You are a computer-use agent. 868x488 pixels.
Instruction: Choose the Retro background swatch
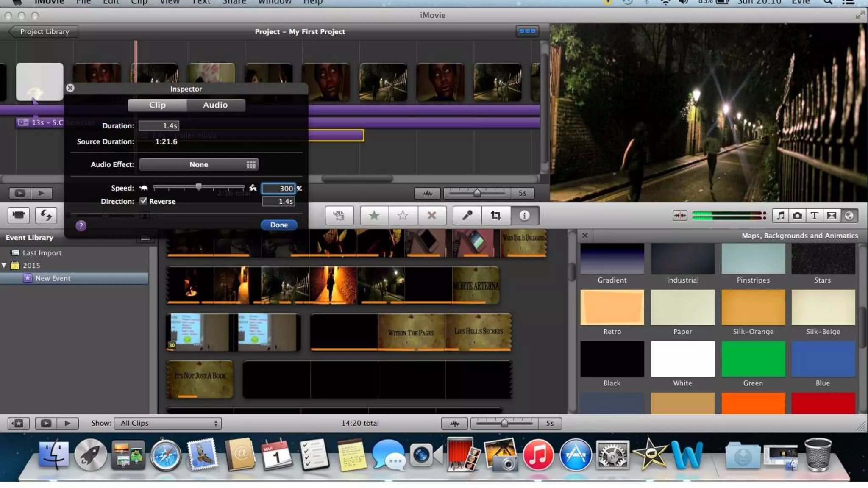[612, 308]
